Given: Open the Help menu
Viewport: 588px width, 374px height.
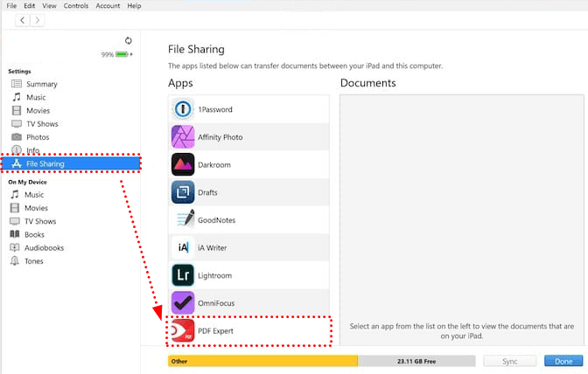Looking at the screenshot, I should click(x=134, y=5).
